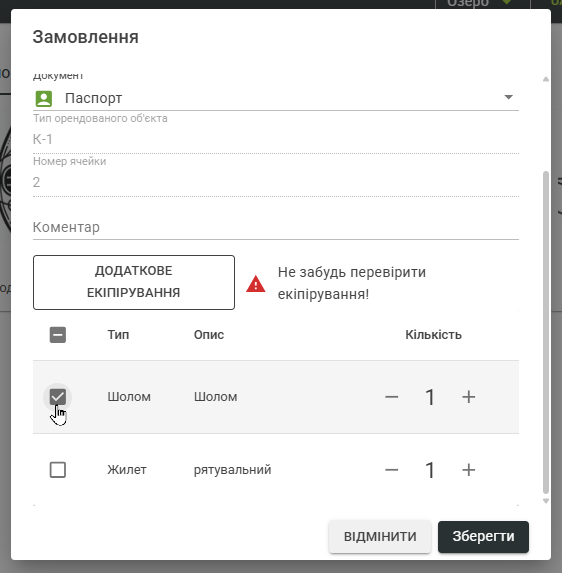Click the Жилет type cell

[x=127, y=470]
